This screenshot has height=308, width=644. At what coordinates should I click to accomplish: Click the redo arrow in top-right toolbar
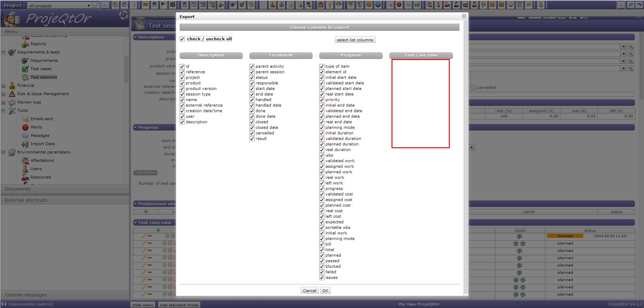pos(639,5)
